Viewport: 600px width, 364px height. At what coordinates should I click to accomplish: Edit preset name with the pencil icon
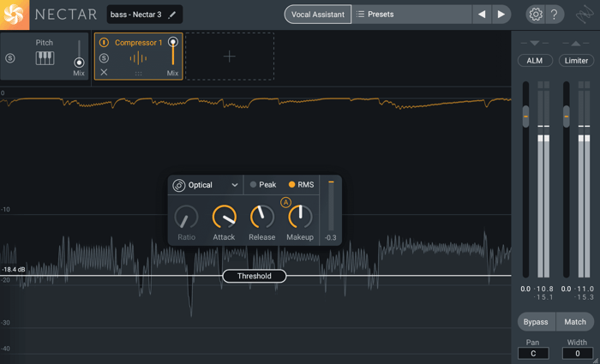172,15
